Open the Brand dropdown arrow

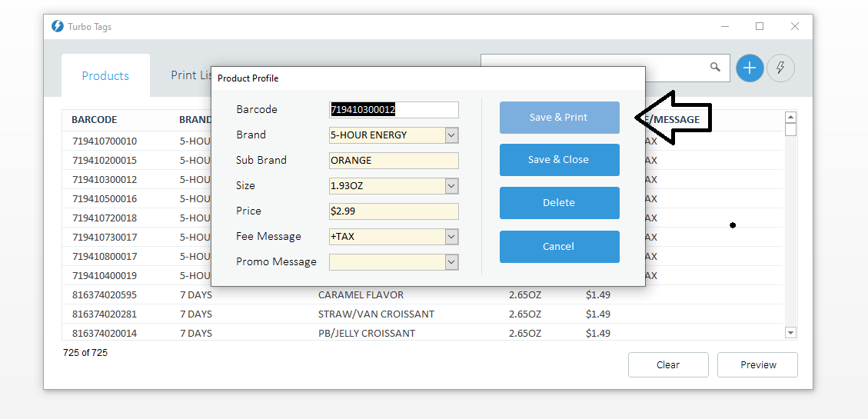tap(452, 135)
